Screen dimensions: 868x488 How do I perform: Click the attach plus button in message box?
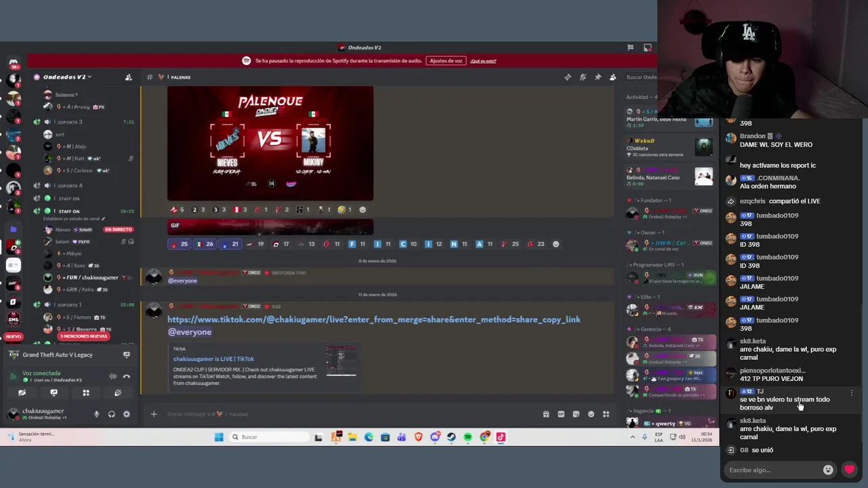(153, 414)
